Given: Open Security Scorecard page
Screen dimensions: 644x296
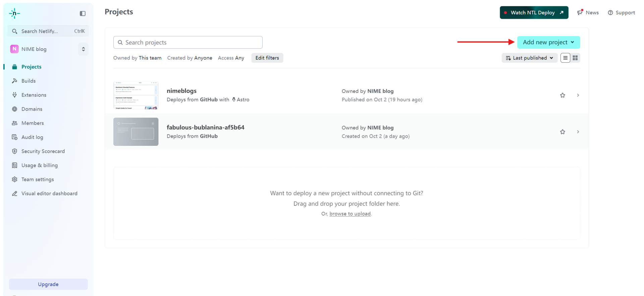Looking at the screenshot, I should pyautogui.click(x=43, y=151).
